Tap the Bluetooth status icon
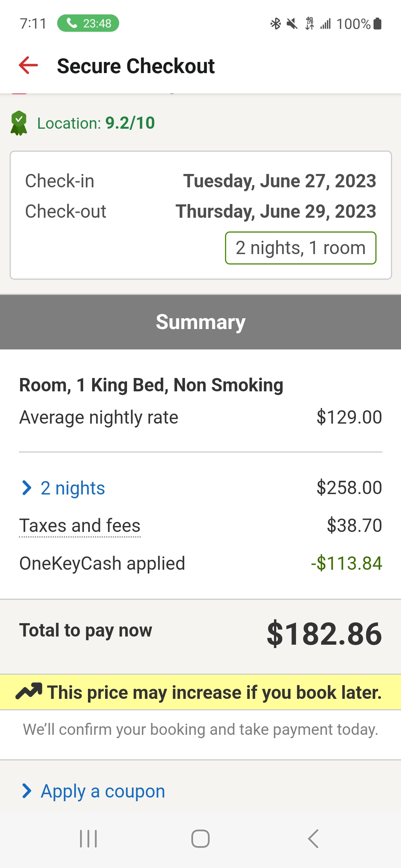 276,24
